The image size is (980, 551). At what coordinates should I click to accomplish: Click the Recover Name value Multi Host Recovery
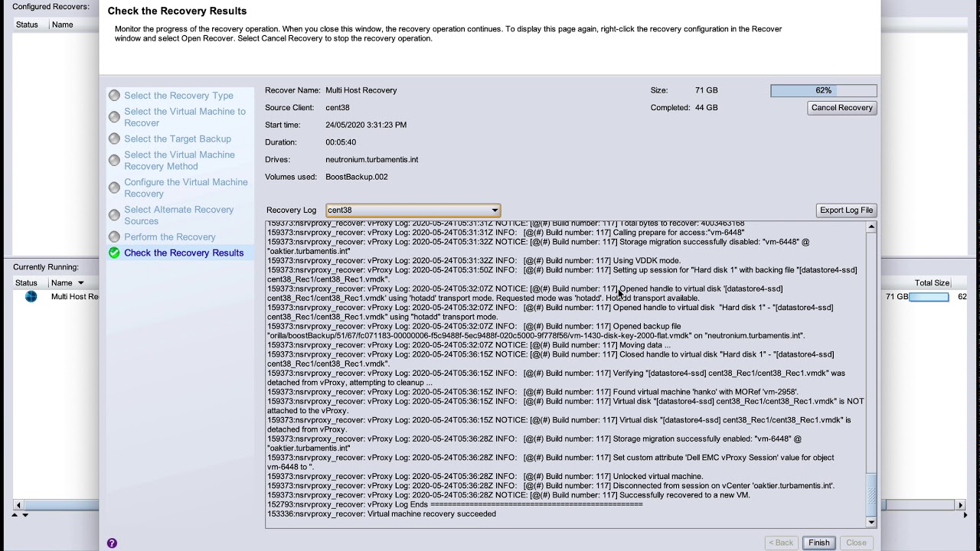(361, 90)
